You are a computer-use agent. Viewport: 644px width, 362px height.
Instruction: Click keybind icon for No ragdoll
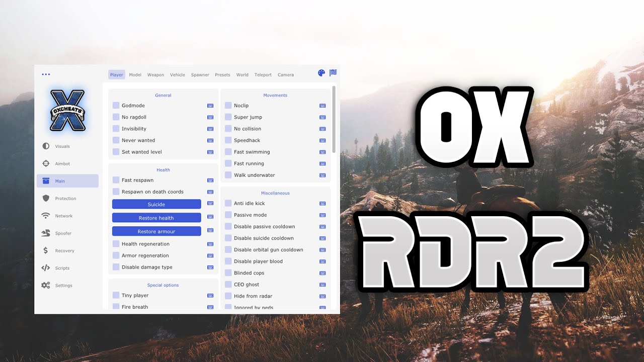(x=210, y=117)
